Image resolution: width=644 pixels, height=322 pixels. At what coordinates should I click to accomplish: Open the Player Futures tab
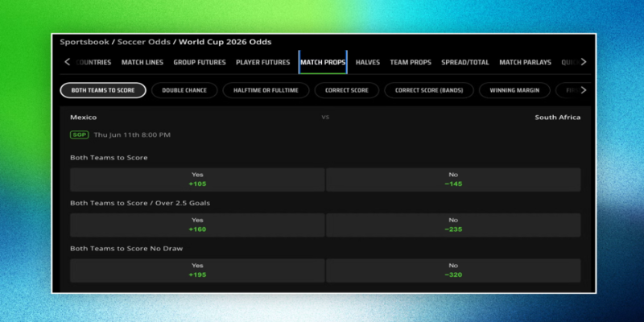[263, 63]
